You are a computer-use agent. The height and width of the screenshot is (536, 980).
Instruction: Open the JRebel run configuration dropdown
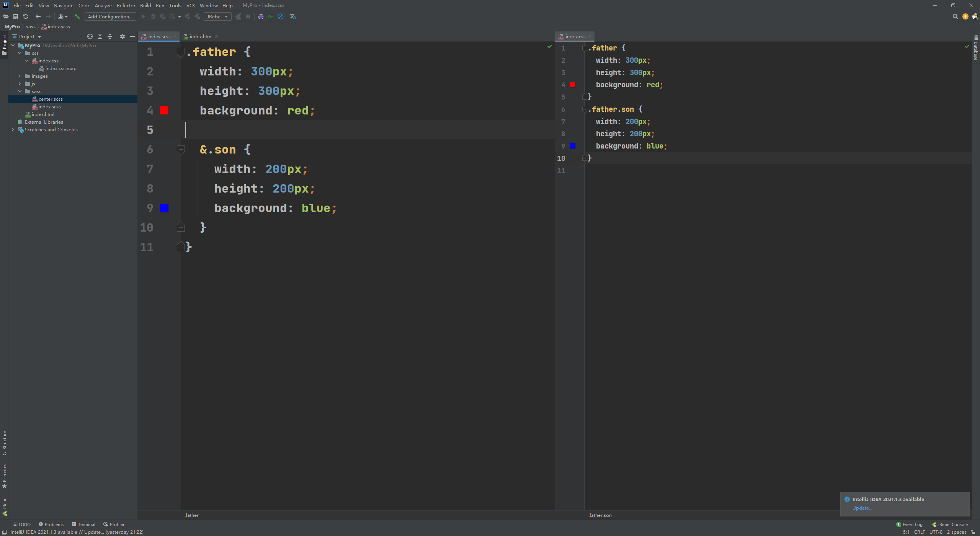(217, 16)
